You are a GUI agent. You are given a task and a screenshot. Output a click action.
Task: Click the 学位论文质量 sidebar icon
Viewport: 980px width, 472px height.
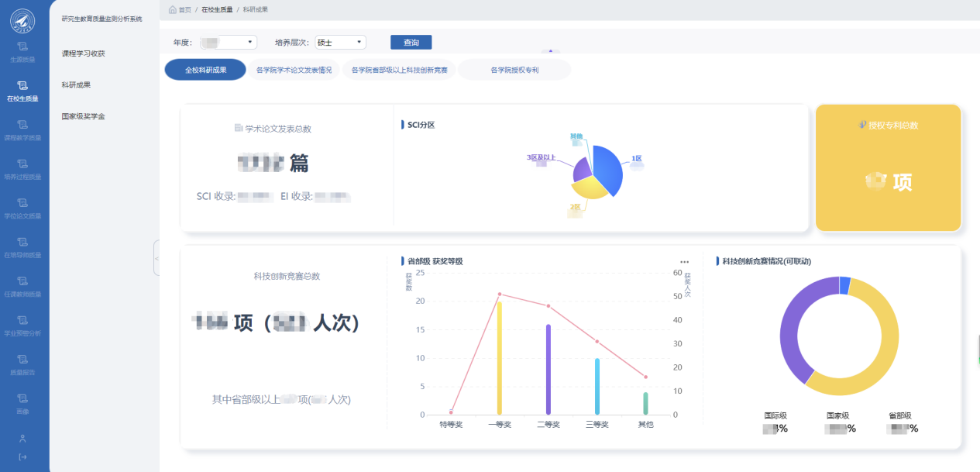click(22, 208)
